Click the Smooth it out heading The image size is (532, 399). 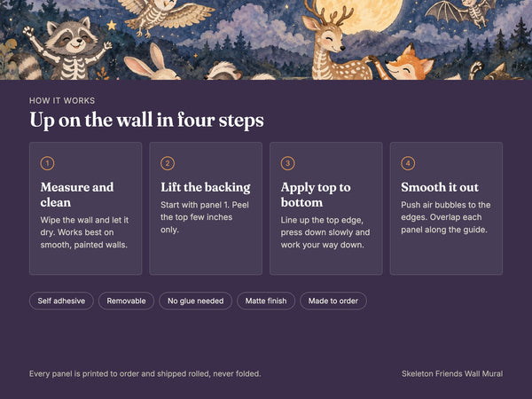440,187
